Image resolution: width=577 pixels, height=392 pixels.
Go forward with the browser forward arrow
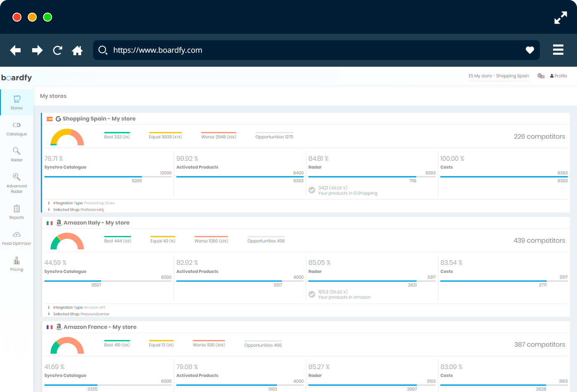(x=38, y=50)
